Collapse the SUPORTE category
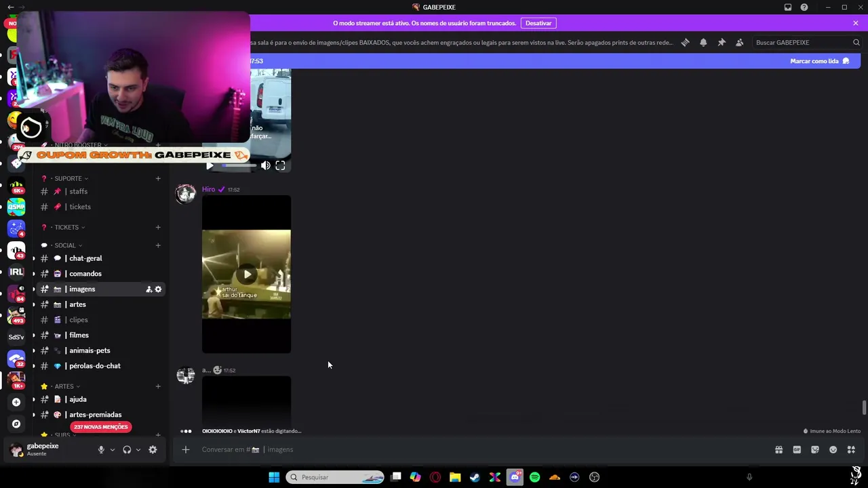 click(68, 178)
